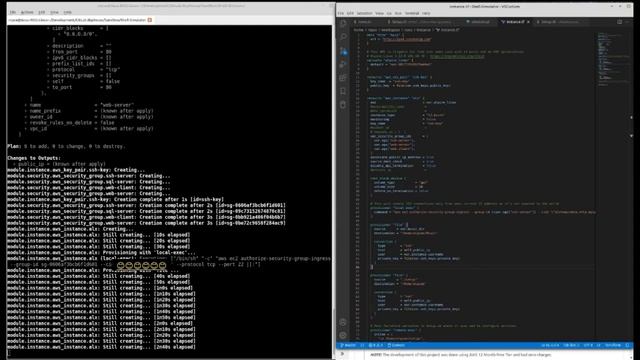Open the Edit menu in the terminal window
The width and height of the screenshot is (640, 360).
click(x=42, y=12)
